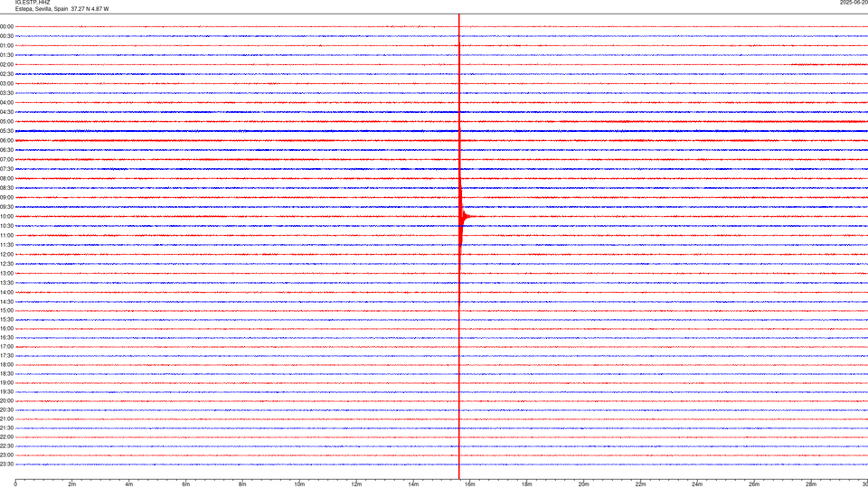868x488 pixels.
Task: Click the 16m tick label on bottom axis
Action: pos(470,484)
